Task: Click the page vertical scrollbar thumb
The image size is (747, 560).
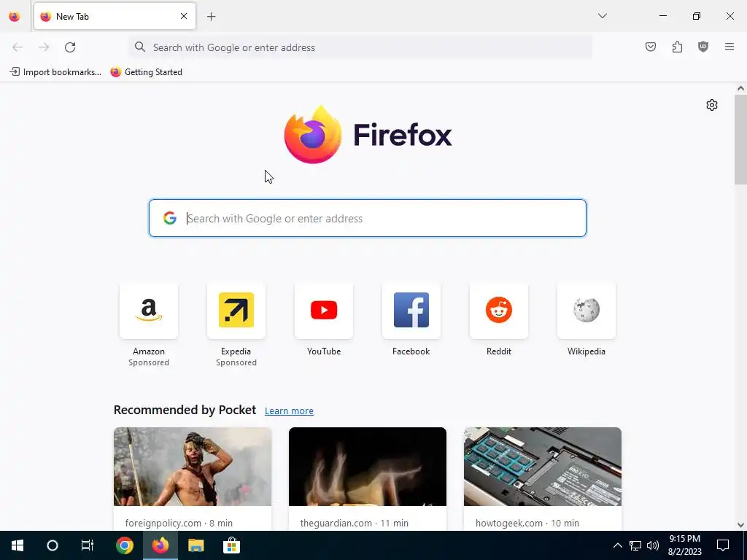Action: click(740, 139)
